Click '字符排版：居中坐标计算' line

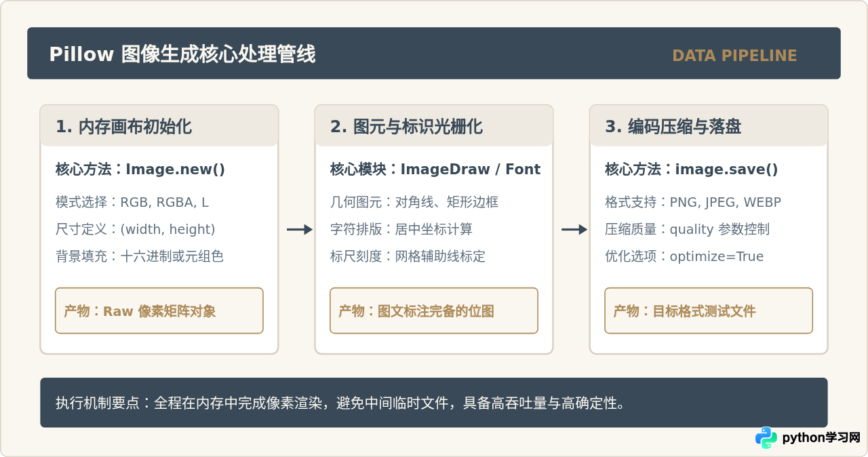coord(401,229)
